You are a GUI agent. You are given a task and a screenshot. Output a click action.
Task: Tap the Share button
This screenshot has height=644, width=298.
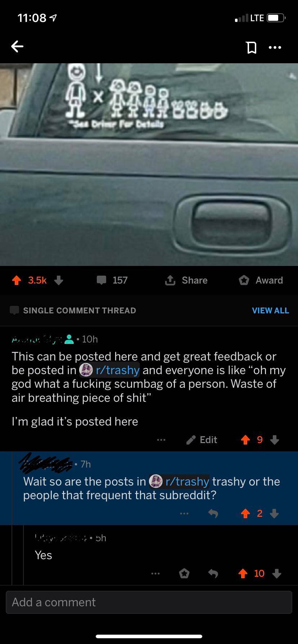[x=186, y=280]
